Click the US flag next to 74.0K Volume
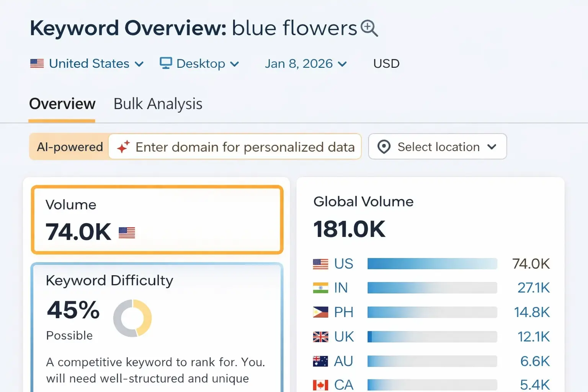Viewport: 588px width, 392px height. click(126, 232)
